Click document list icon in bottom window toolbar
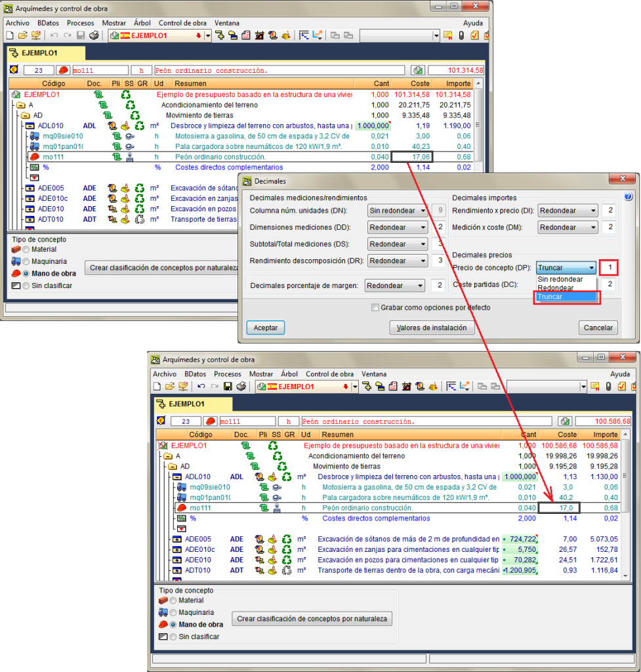641x672 pixels. pos(393,387)
